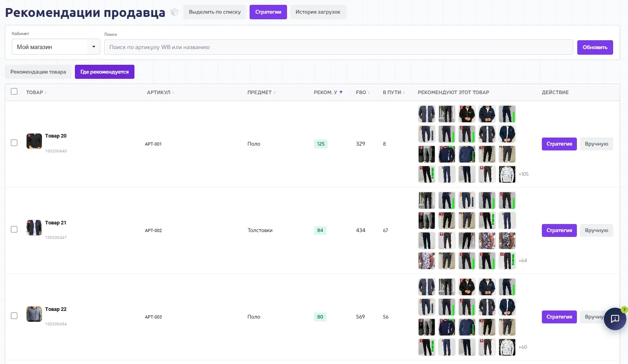
Task: Sort by Товар column sort icon
Action: 46,93
